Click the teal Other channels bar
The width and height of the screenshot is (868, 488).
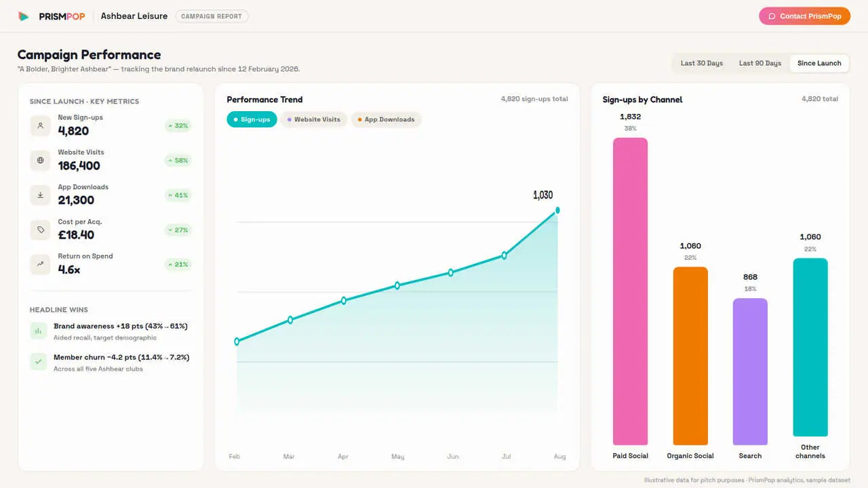click(x=810, y=347)
